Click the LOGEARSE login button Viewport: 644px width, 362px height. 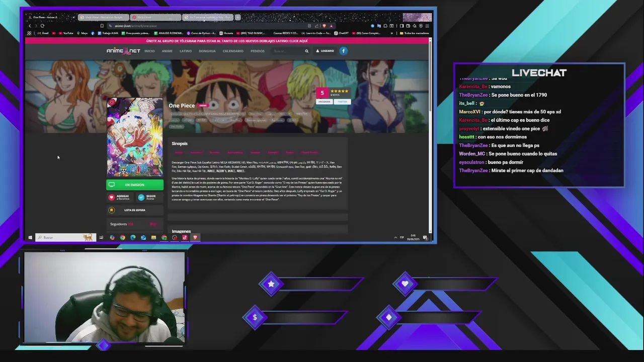(325, 51)
